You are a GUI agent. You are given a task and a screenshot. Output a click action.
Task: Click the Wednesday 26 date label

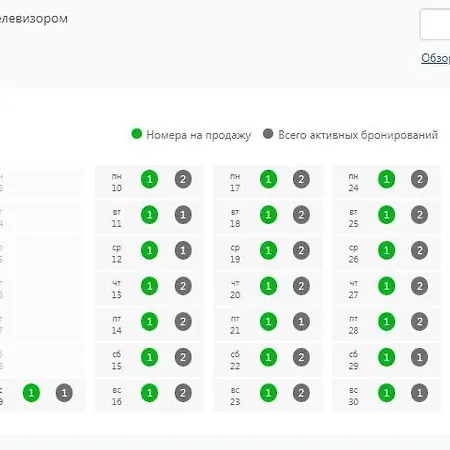click(x=354, y=253)
